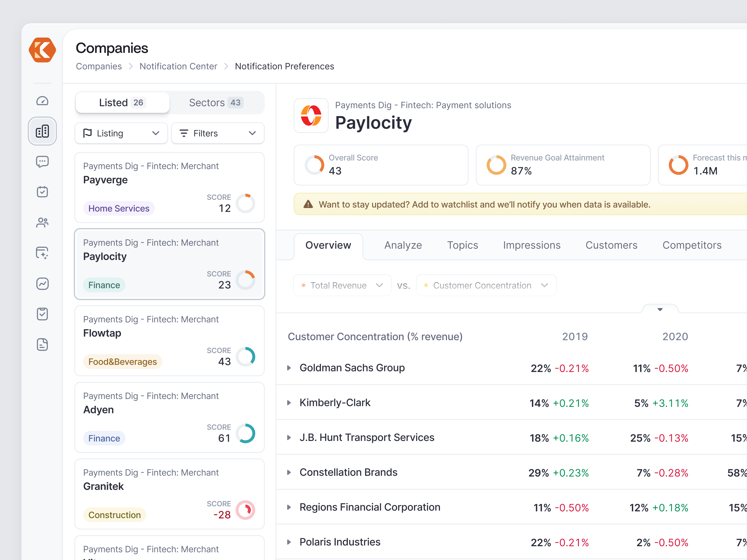Select the Overview tab

[328, 245]
